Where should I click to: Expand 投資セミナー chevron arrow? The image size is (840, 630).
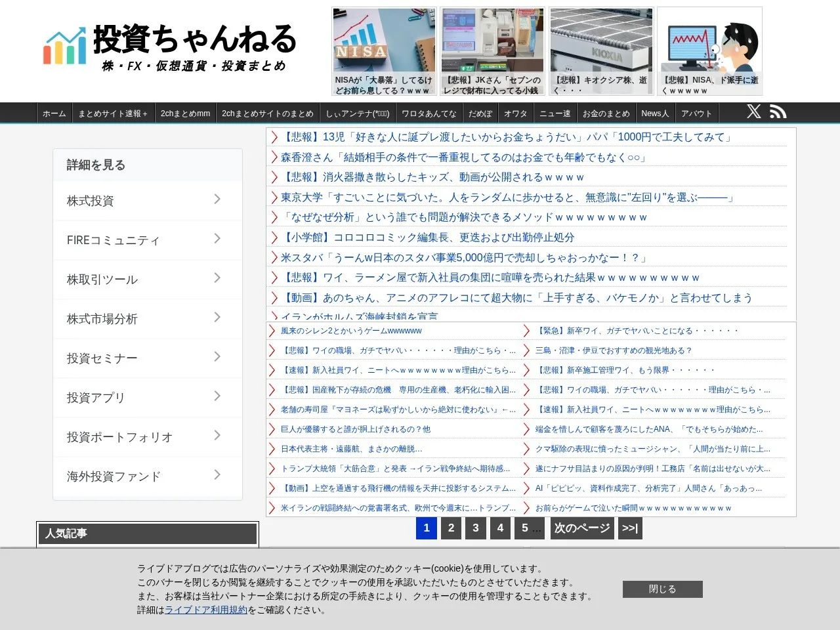coord(217,356)
